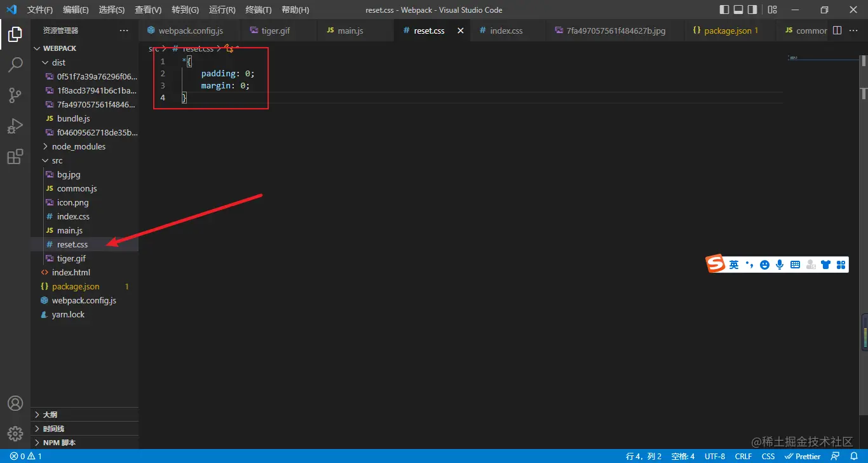The image size is (868, 463).
Task: Toggle Sogou punctuation mode
Action: coord(750,265)
